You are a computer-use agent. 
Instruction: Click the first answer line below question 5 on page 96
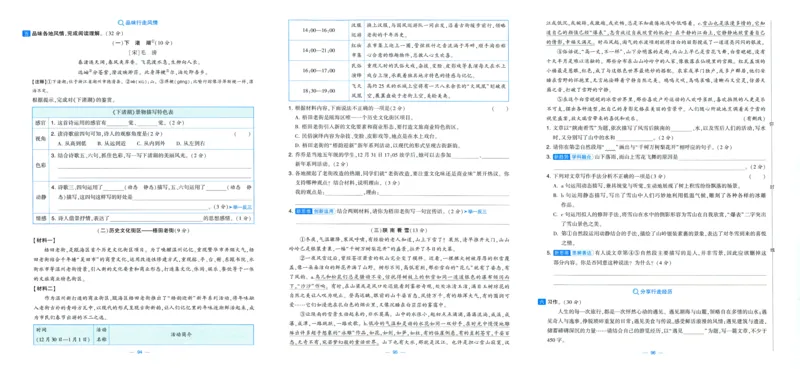[x=659, y=274]
